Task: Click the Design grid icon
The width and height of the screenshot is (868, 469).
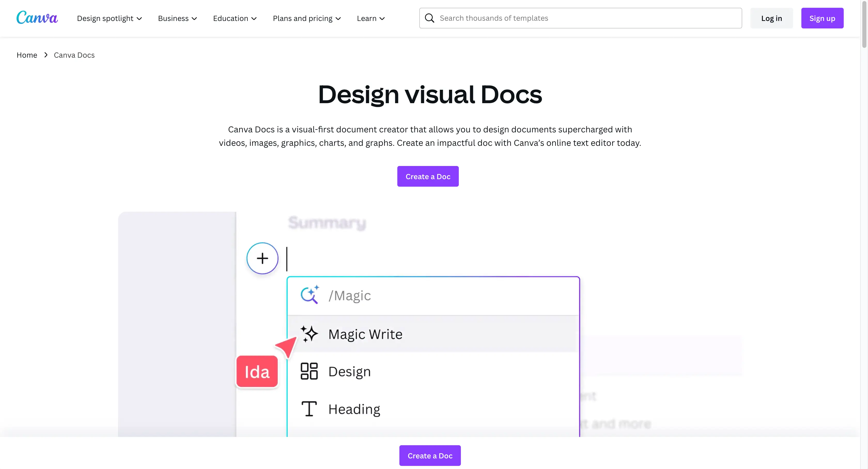Action: point(309,371)
